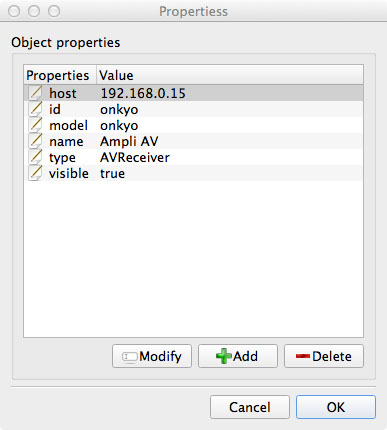Dismiss the dialog with Cancel

point(250,407)
